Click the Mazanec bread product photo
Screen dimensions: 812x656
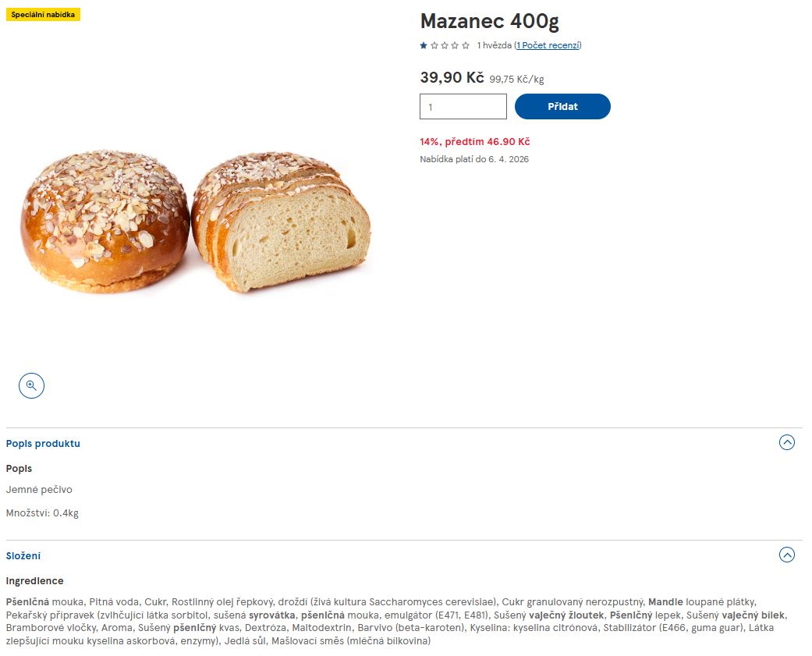(x=195, y=222)
